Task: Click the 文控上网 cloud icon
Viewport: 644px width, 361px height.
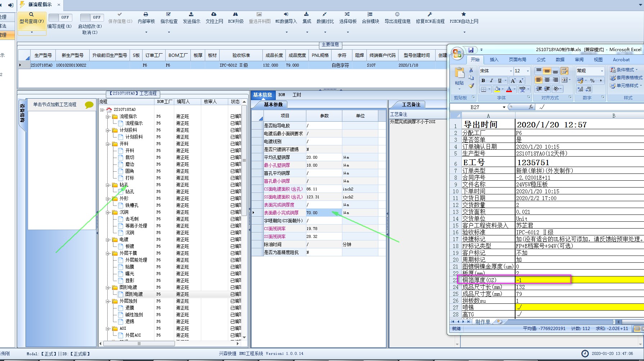Action: point(214,14)
